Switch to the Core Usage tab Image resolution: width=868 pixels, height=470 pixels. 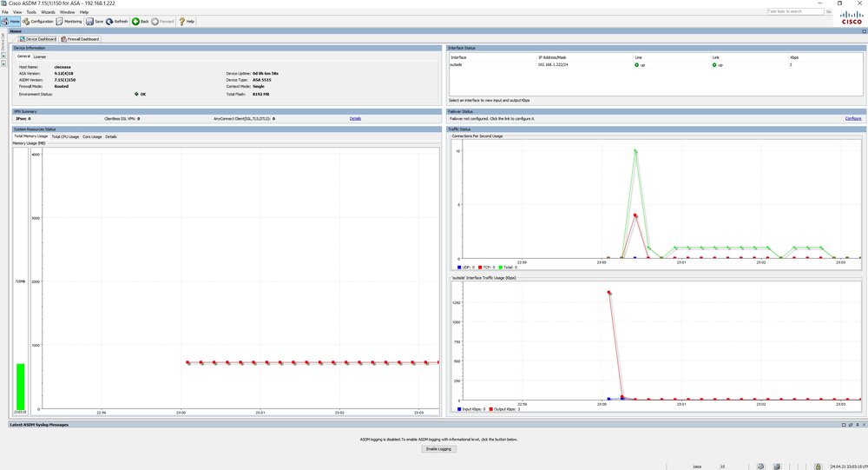tap(92, 136)
